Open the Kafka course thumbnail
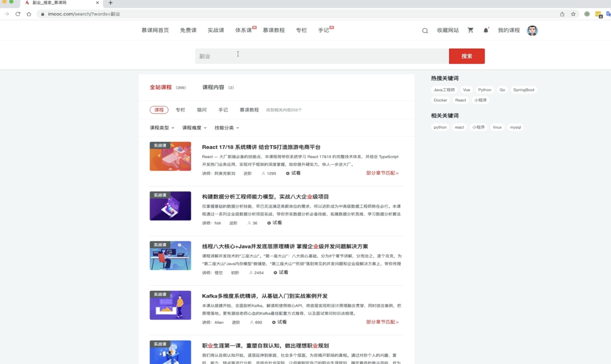Viewport: 611px width, 364px height. 170,305
